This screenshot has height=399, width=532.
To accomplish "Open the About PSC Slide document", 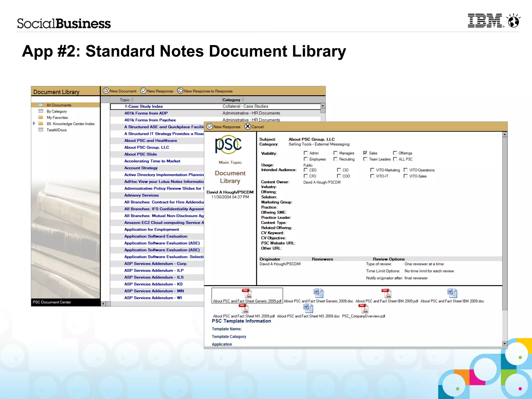I will pos(140,154).
